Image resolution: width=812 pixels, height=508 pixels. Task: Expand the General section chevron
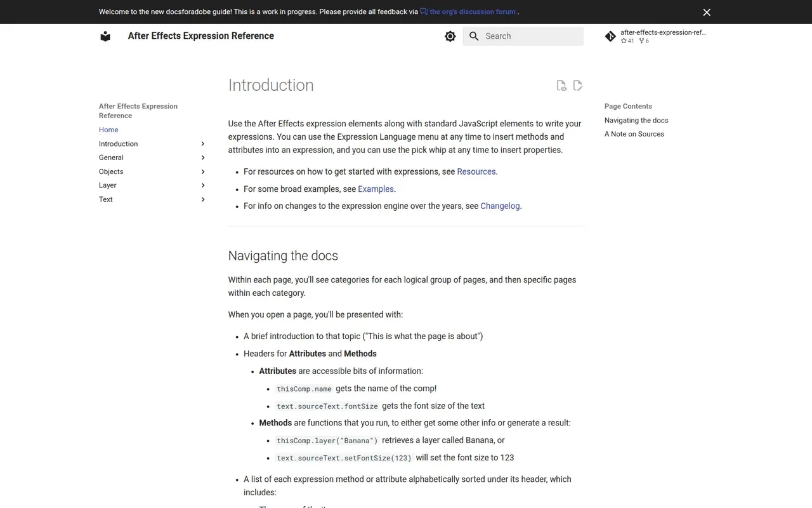pos(203,157)
